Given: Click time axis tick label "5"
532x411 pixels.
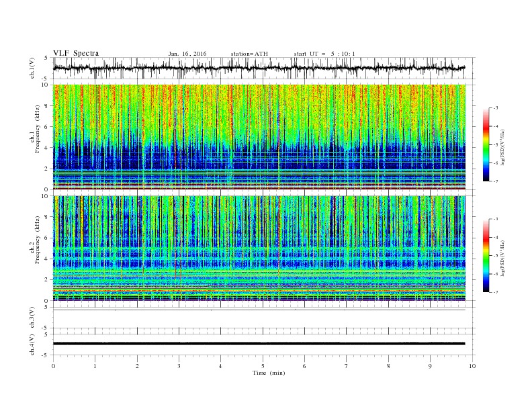Looking at the screenshot, I should tap(263, 366).
